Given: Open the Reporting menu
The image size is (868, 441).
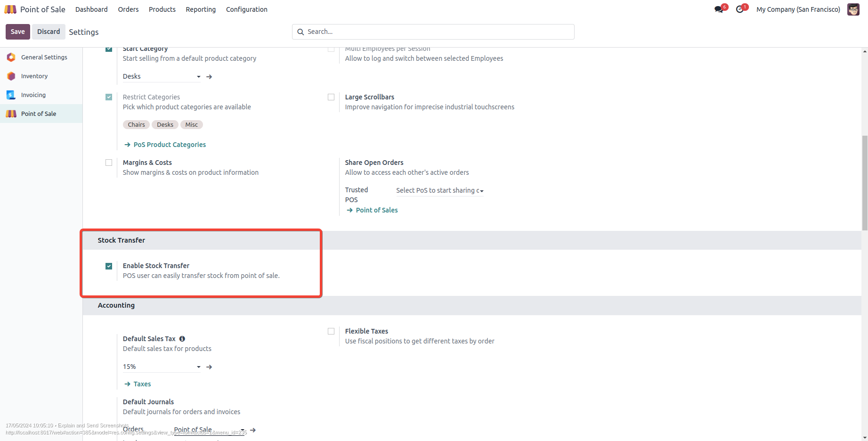Looking at the screenshot, I should pos(201,9).
